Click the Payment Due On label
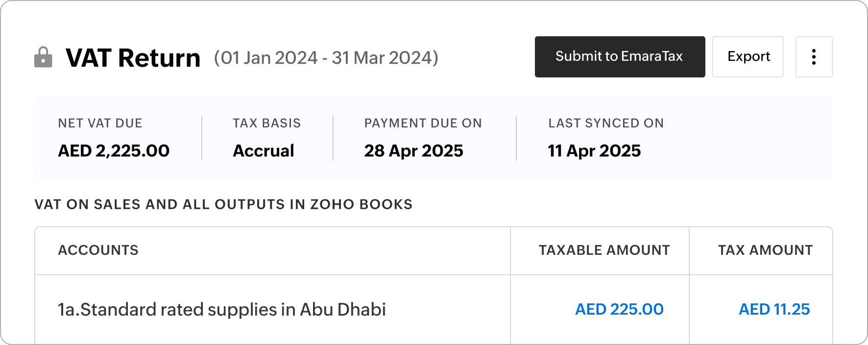The width and height of the screenshot is (868, 345). point(423,123)
